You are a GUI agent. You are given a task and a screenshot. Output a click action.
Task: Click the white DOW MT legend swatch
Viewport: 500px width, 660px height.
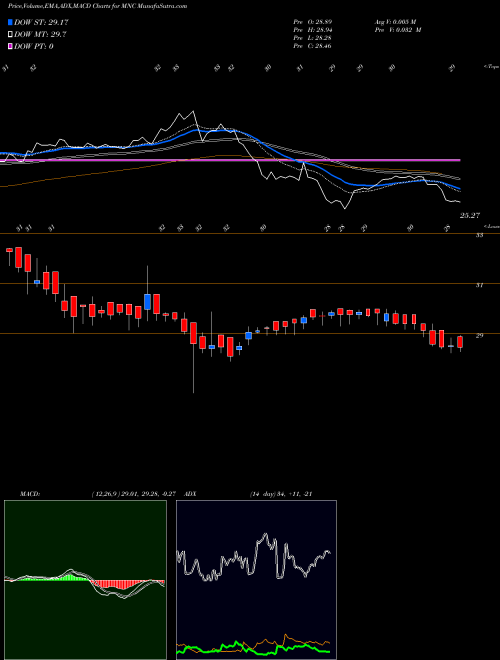tap(10, 35)
